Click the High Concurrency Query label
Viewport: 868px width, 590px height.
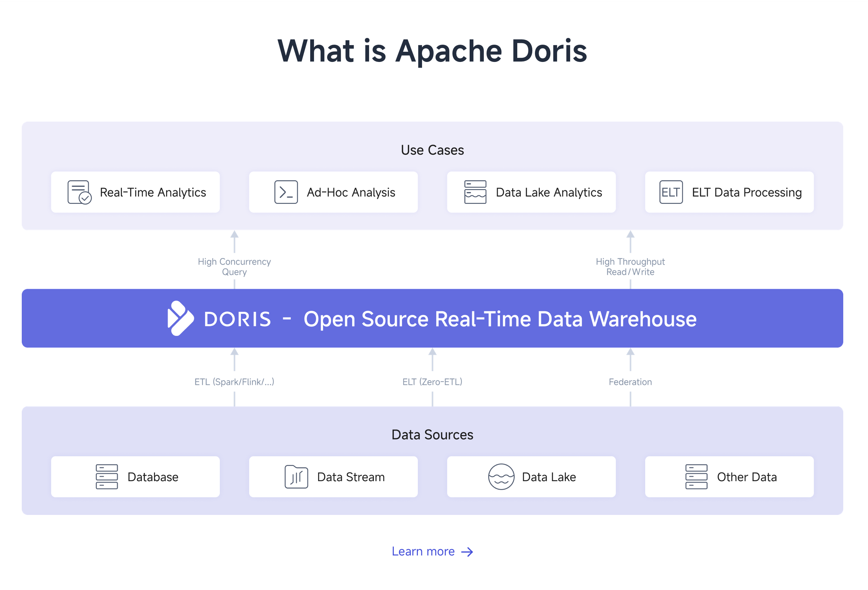(x=234, y=267)
